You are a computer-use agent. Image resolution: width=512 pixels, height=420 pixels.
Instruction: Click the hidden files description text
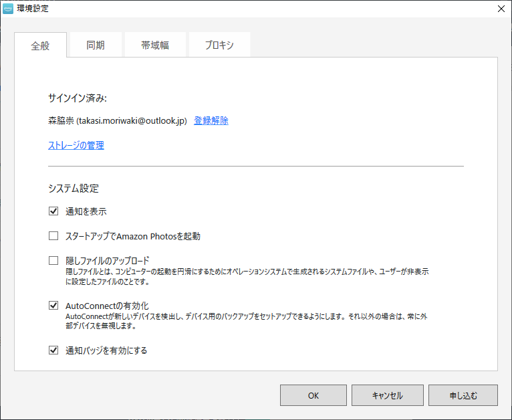[247, 276]
